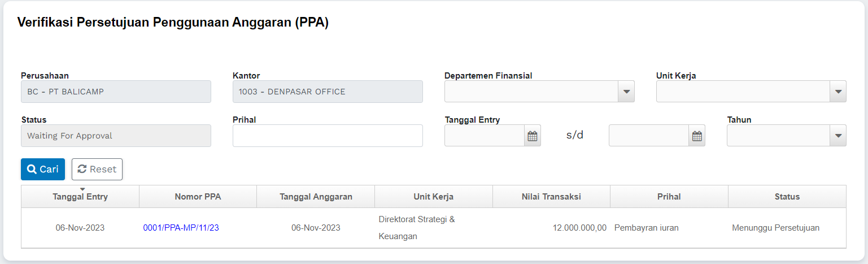Image resolution: width=868 pixels, height=264 pixels.
Task: Click the Tanggal Anggaran column header
Action: click(x=316, y=197)
